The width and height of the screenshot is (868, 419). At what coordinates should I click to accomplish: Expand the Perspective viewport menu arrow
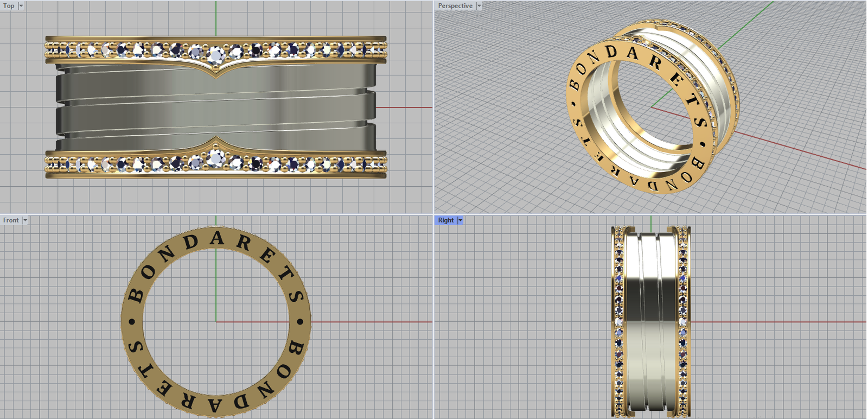coord(479,6)
